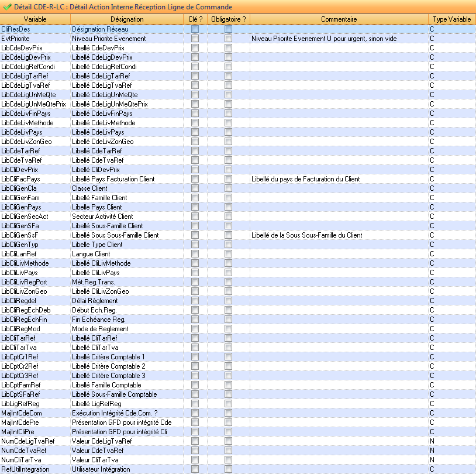Select the MajIntCdeCom variable cell
Screen dimensions: 476x474
point(35,413)
